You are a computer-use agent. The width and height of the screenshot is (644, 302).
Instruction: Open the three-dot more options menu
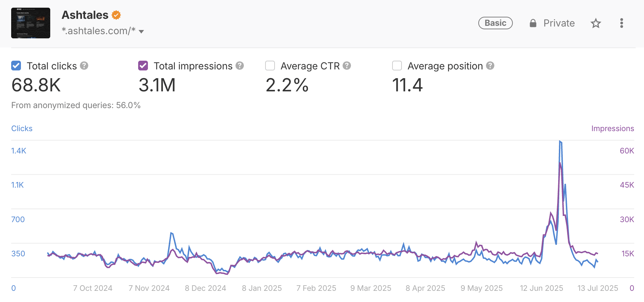pos(621,23)
